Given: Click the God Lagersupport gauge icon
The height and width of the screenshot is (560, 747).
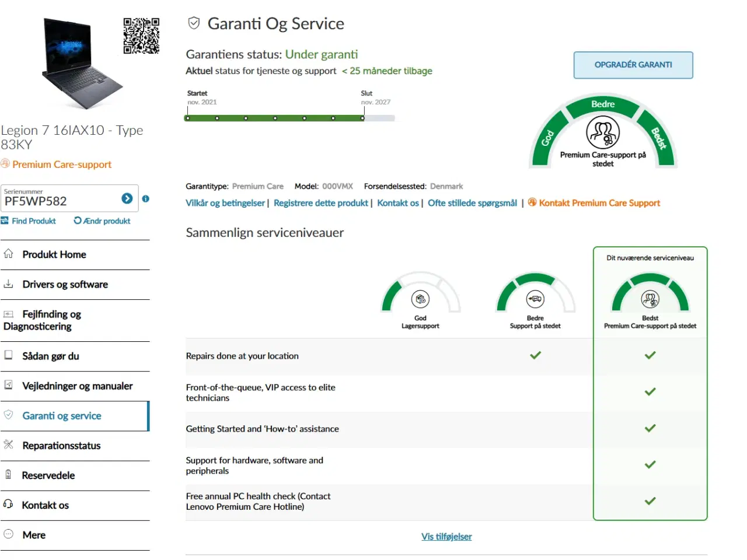Looking at the screenshot, I should [x=420, y=299].
